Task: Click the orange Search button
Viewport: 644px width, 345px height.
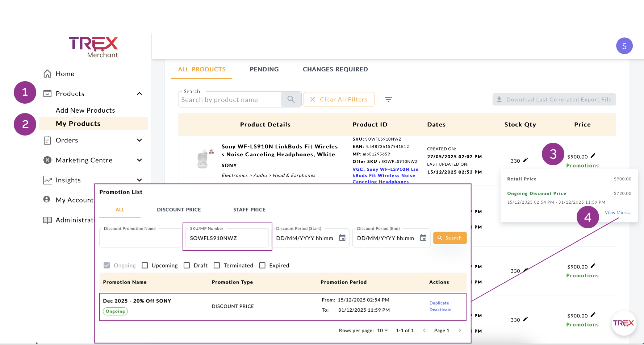Action: coord(449,238)
